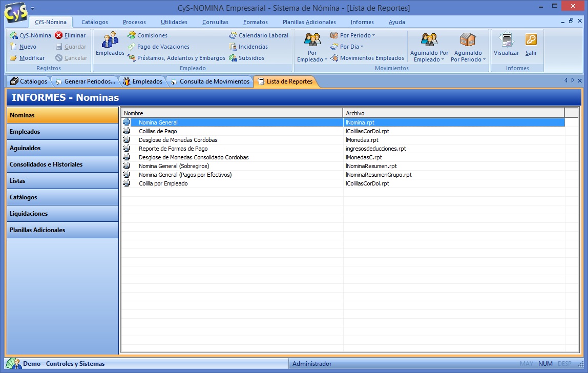Viewport: 588px width, 373px height.
Task: Switch to Generar Periodos document tab
Action: tap(86, 81)
